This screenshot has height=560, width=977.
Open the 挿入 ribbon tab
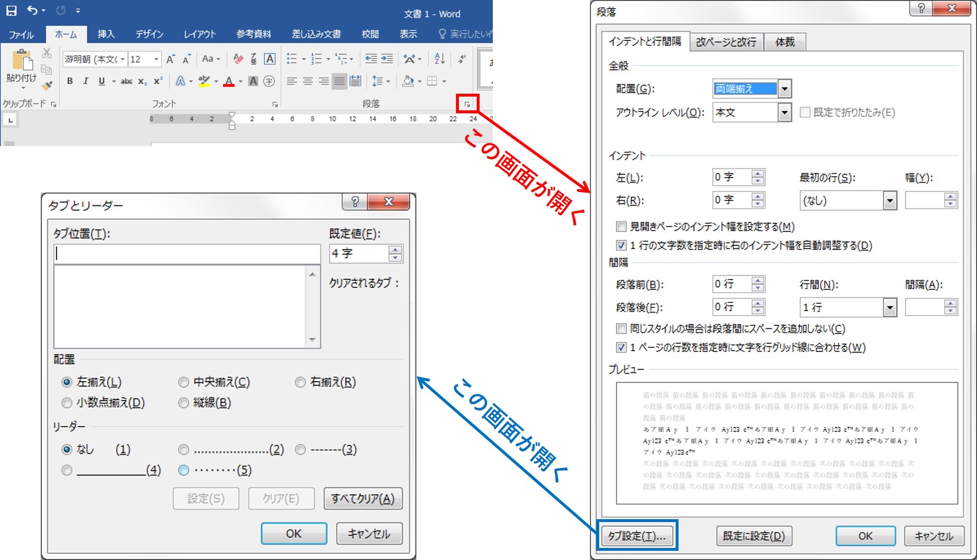[106, 34]
